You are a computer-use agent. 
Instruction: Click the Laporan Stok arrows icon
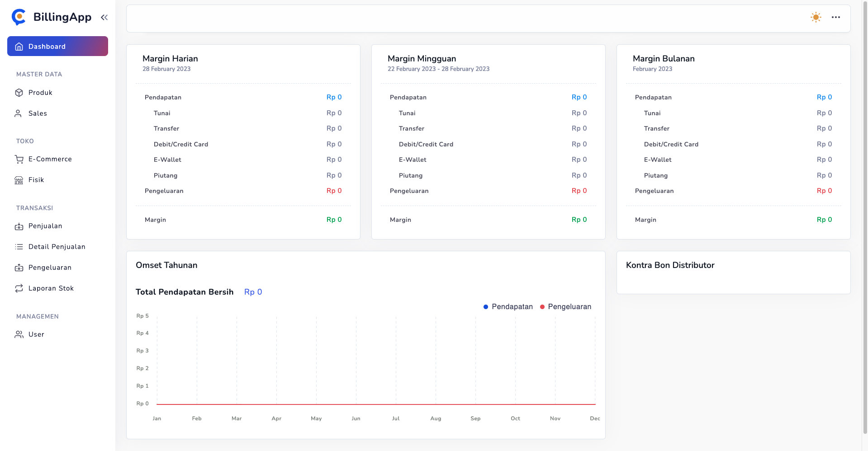tap(19, 288)
